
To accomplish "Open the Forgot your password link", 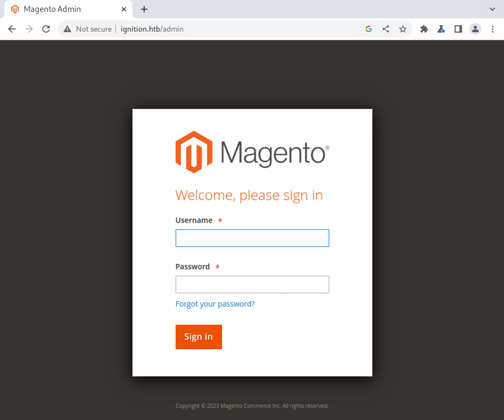I will coord(215,304).
